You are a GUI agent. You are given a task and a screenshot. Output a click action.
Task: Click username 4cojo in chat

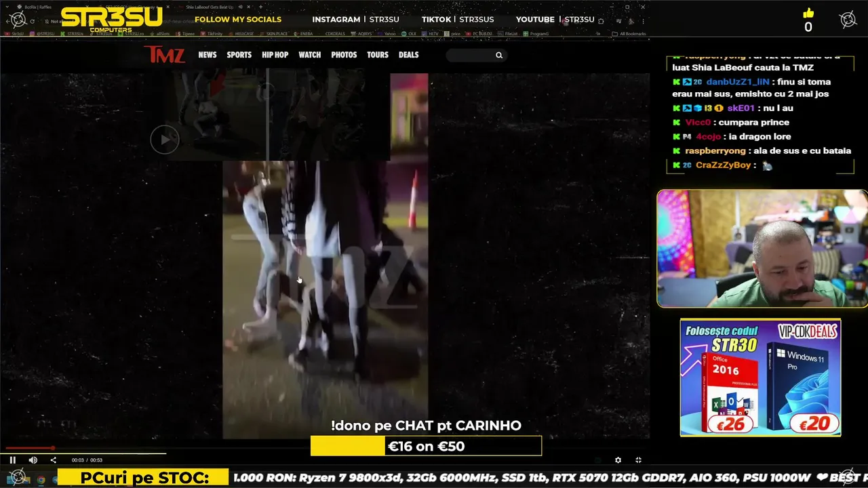pyautogui.click(x=708, y=136)
